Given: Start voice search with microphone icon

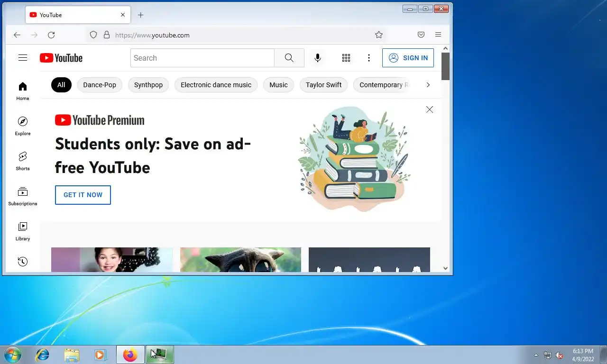Looking at the screenshot, I should 318,58.
